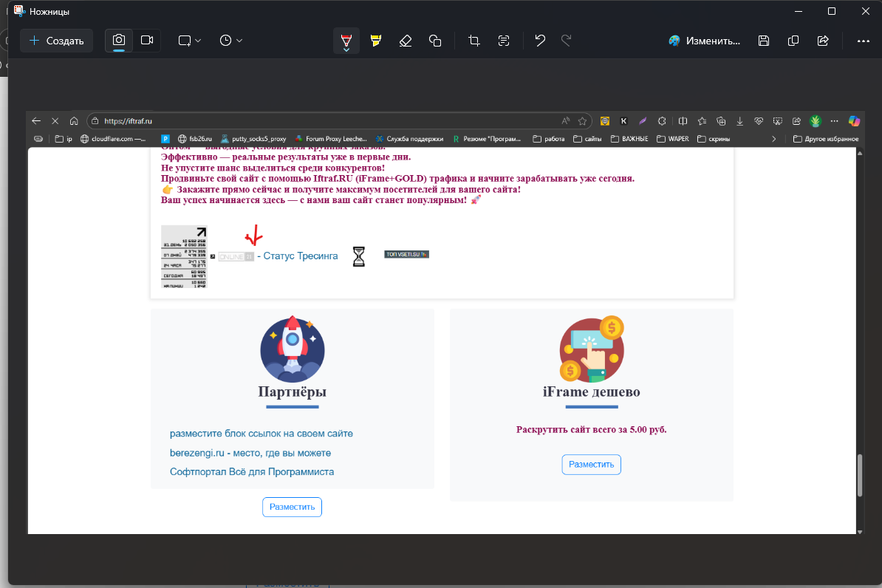
Task: Open the Другое избранное folder
Action: click(x=826, y=139)
